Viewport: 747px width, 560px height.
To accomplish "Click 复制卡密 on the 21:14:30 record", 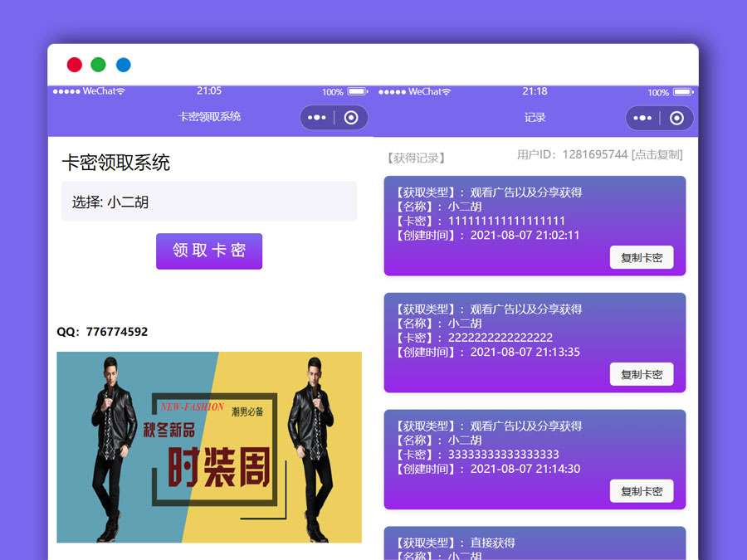I will (642, 490).
